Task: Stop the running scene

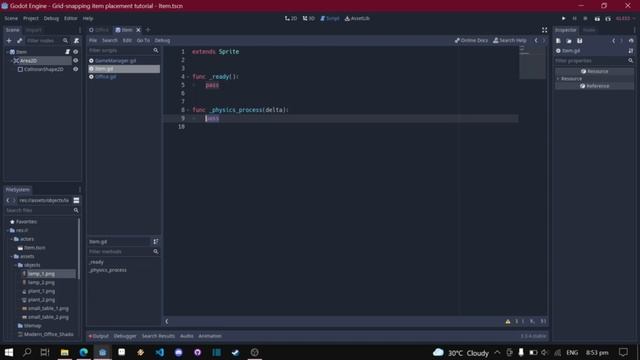Action: click(585, 18)
